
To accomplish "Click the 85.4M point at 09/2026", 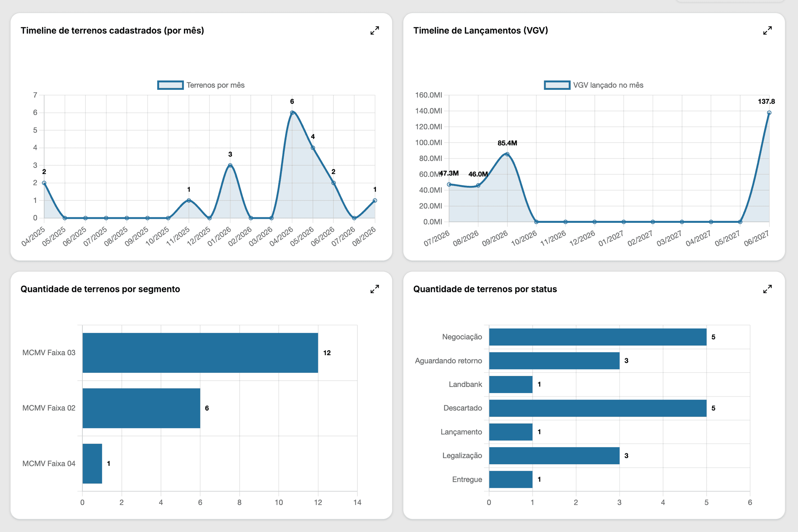I will tap(507, 154).
